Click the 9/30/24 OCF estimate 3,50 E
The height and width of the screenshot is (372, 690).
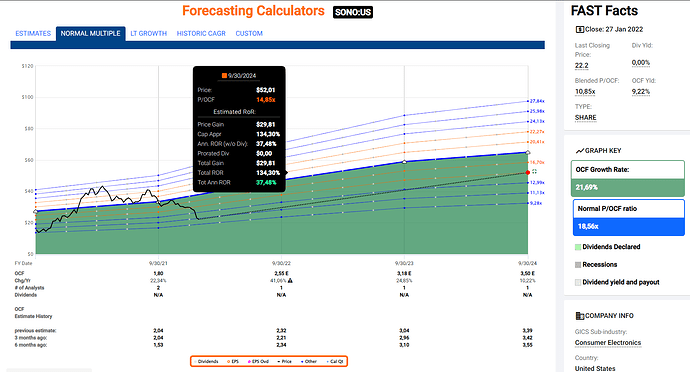pos(528,273)
